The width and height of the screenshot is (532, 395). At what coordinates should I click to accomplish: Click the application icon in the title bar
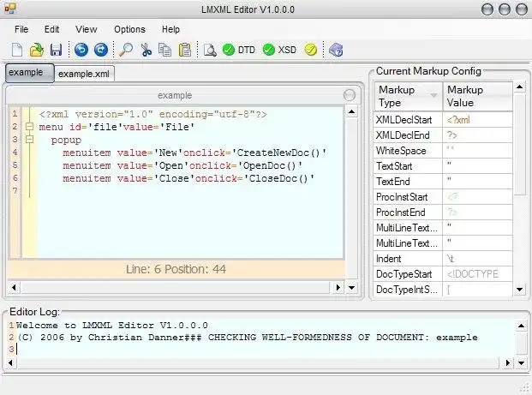click(10, 9)
